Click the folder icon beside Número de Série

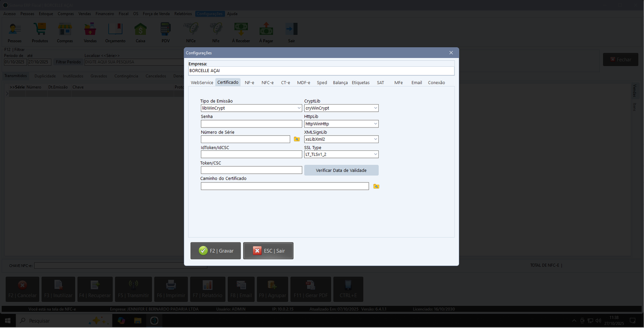click(x=297, y=139)
